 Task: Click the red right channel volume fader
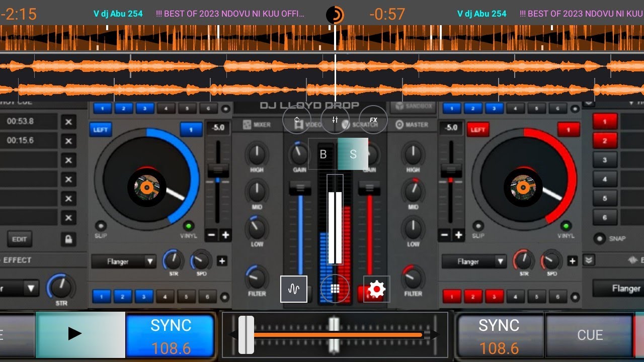pos(369,189)
